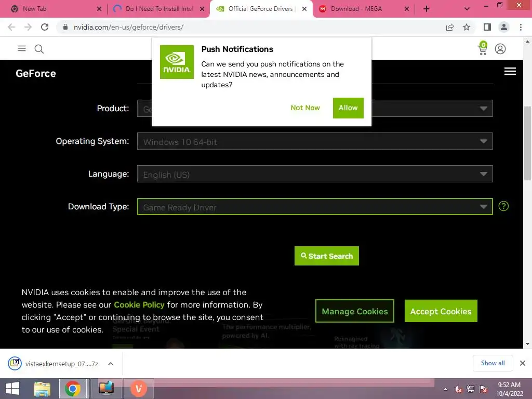This screenshot has width=532, height=399.
Task: Click the muted volume tray icon
Action: (x=458, y=389)
